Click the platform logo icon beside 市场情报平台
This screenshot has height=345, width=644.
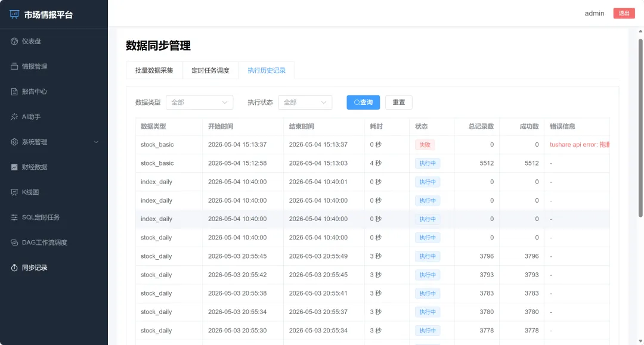click(x=14, y=15)
